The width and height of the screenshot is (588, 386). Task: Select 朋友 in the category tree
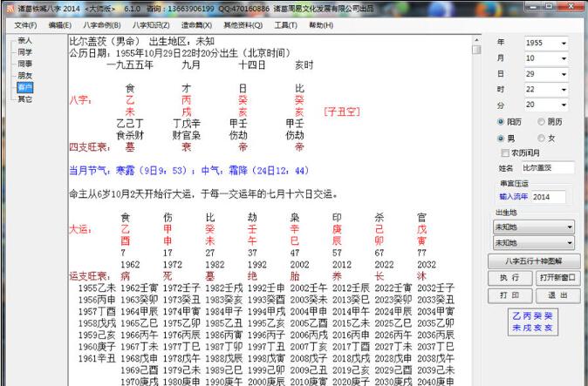[x=24, y=75]
